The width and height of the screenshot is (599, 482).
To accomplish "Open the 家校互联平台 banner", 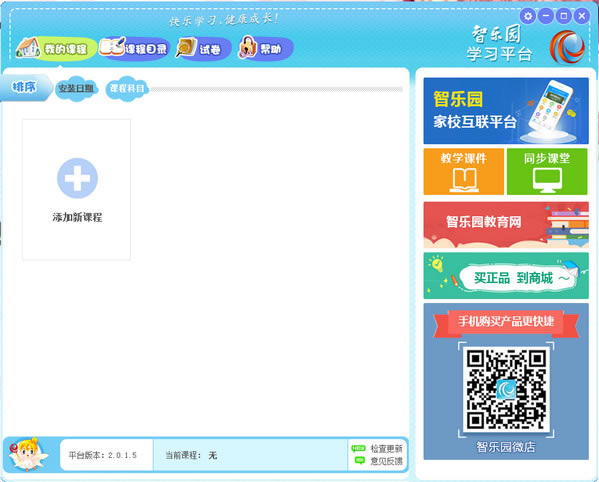I will coord(506,111).
